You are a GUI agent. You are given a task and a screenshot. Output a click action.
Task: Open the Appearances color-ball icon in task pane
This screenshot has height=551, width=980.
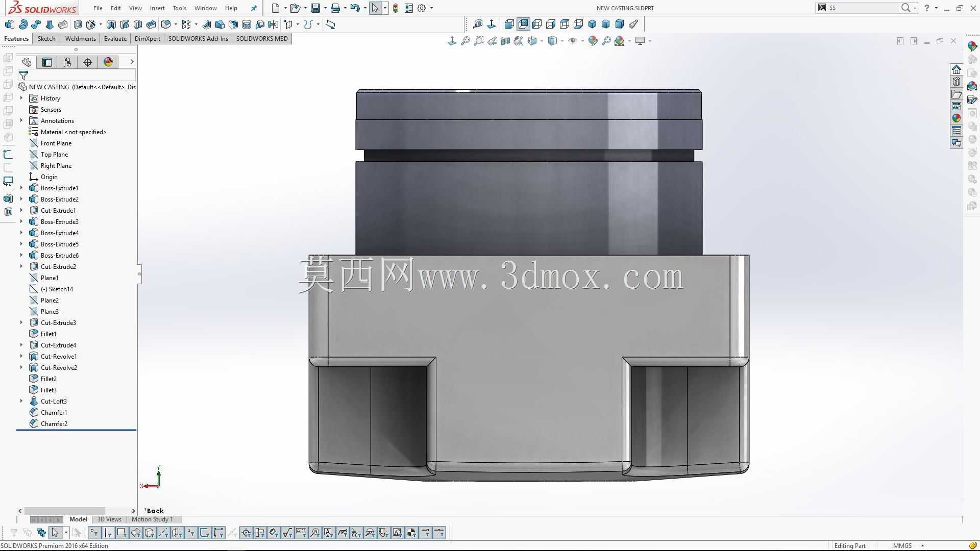tap(957, 118)
